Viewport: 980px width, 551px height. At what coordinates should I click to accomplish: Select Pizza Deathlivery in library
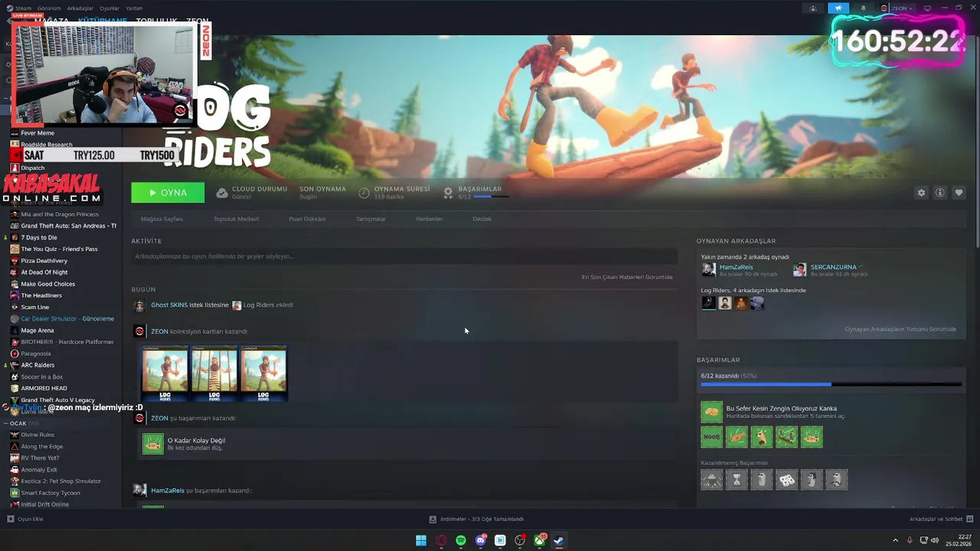pos(44,261)
